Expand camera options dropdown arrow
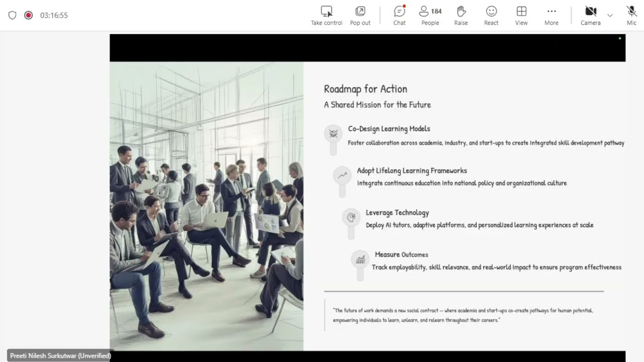The width and height of the screenshot is (644, 362). coord(610,16)
